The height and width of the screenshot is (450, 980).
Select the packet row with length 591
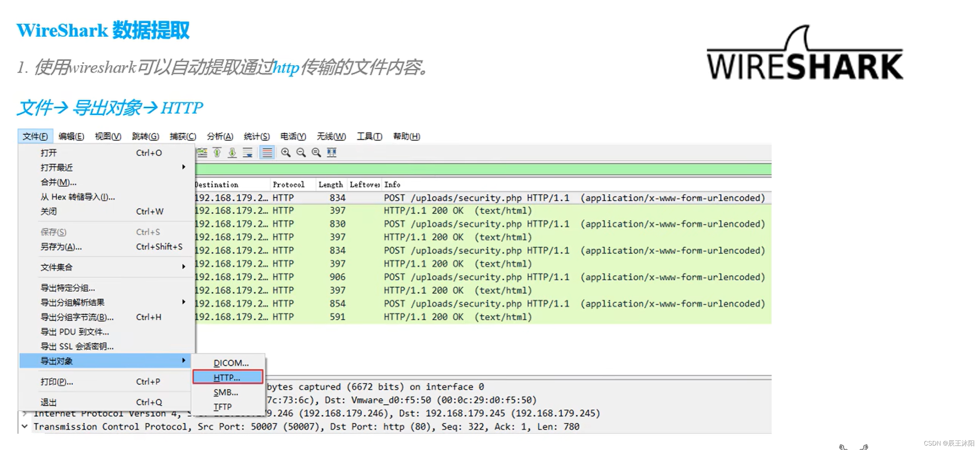(x=483, y=317)
